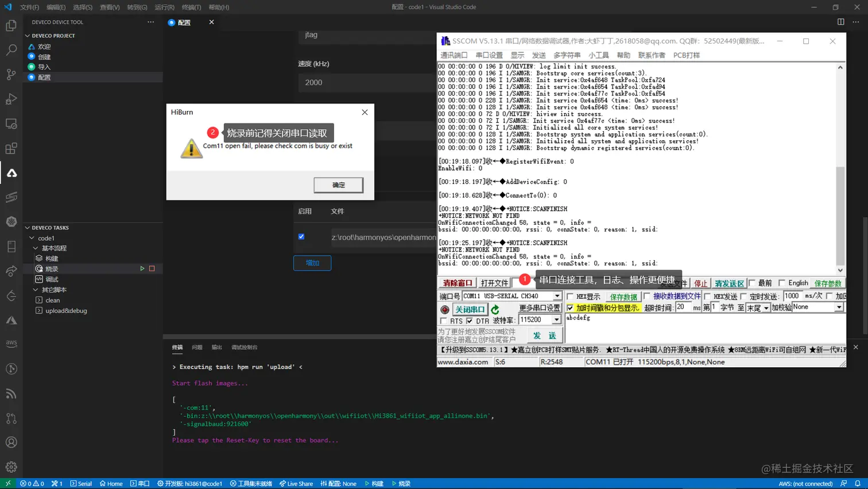Toggle the DTR checkbox in SSCOM
Viewport: 868px width, 489px height.
470,321
